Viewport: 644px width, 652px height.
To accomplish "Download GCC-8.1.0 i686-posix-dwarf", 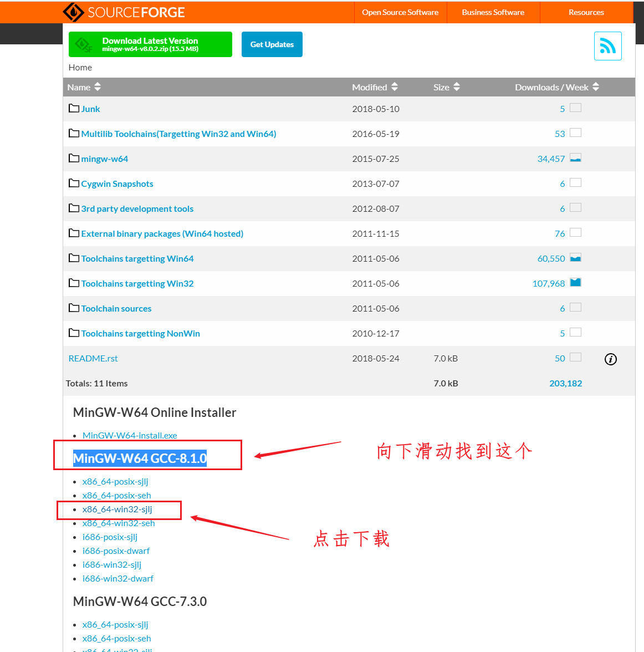I will click(x=116, y=551).
